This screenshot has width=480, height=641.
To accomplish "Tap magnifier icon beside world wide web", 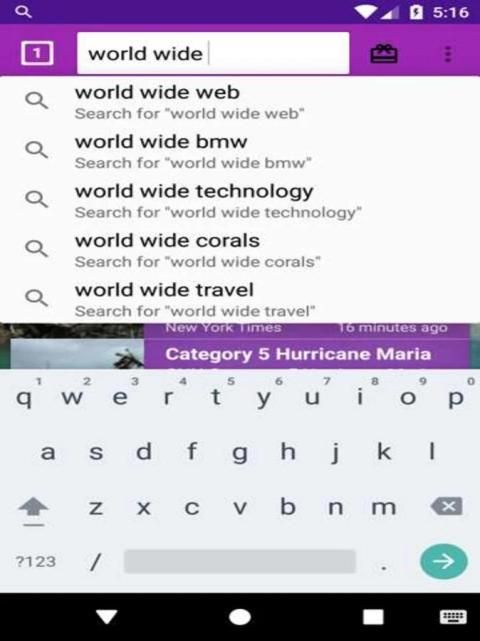I will click(x=36, y=101).
